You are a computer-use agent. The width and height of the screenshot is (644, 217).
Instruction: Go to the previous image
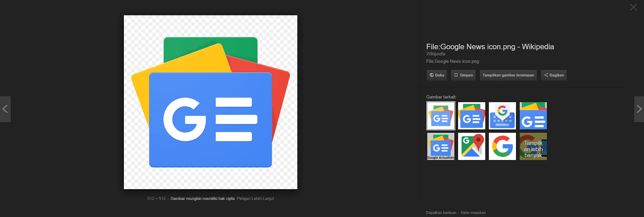5,109
